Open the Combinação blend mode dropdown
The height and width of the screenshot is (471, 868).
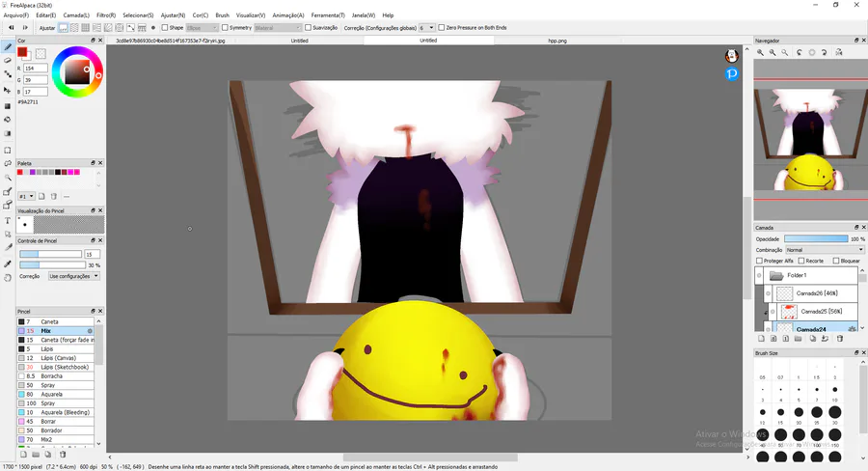[x=825, y=250]
